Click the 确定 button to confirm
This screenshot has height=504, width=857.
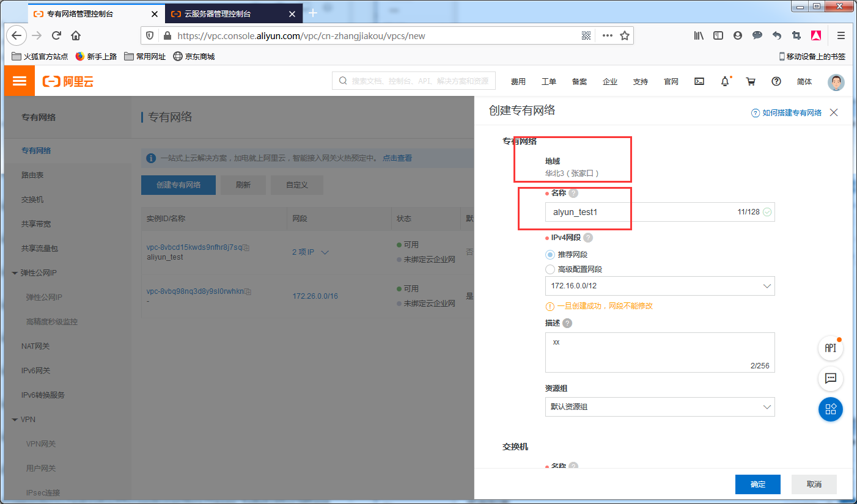(x=758, y=484)
